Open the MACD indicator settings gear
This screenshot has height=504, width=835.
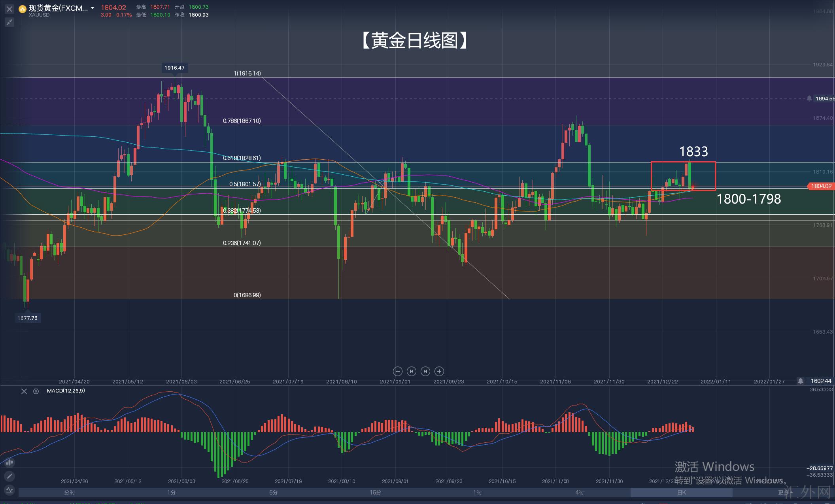(36, 391)
